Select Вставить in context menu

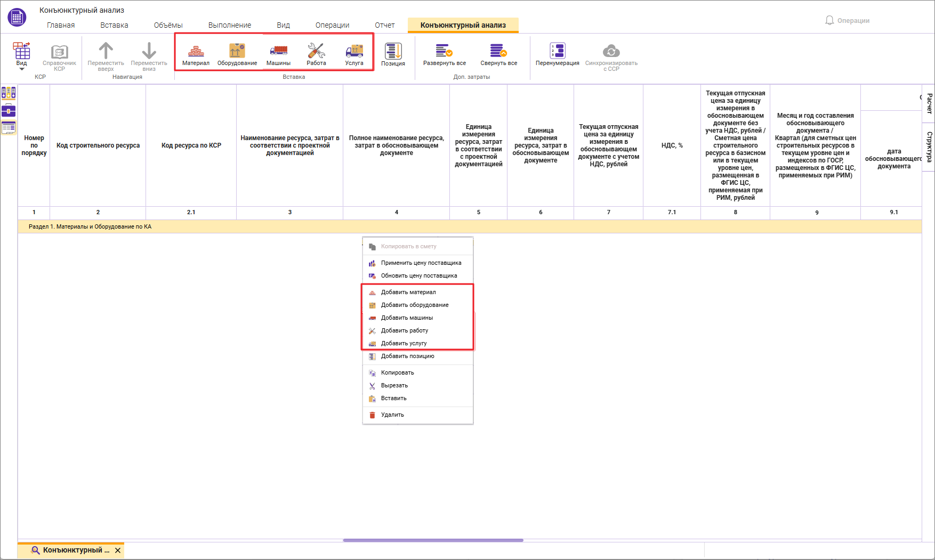418,398
